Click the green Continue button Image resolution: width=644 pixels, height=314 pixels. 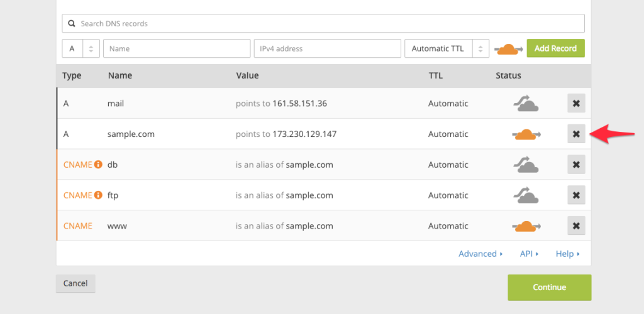point(549,287)
